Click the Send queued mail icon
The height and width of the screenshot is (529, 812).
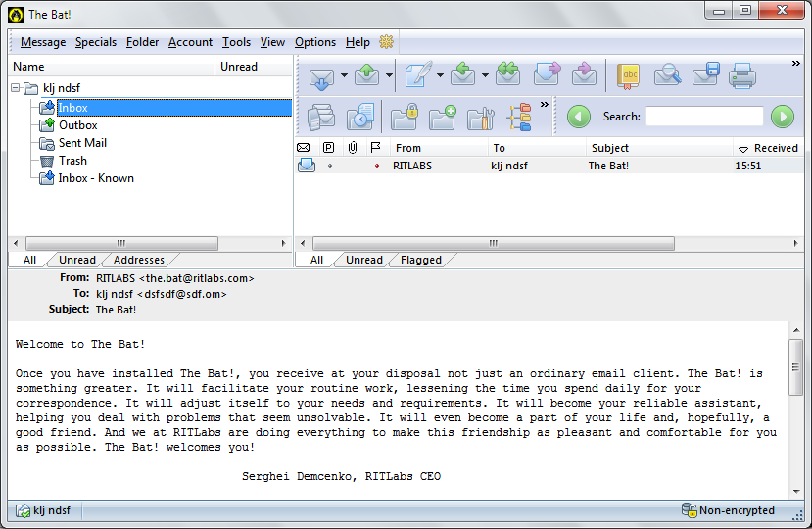[x=366, y=75]
